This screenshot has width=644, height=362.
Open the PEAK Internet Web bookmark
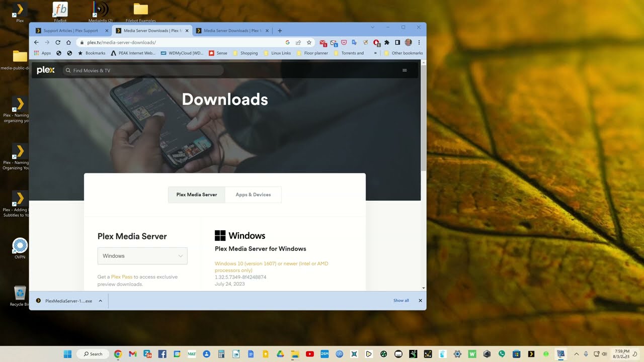tap(133, 53)
